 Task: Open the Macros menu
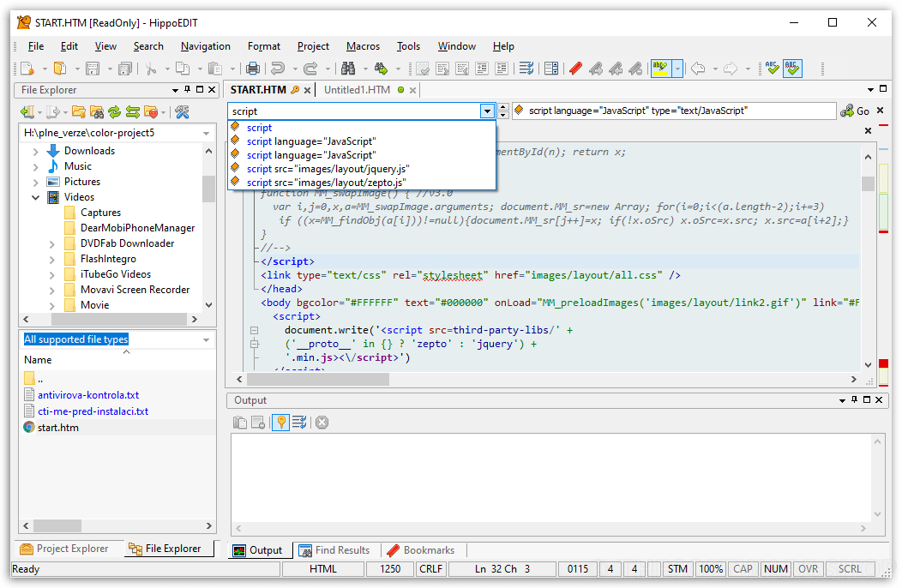363,46
